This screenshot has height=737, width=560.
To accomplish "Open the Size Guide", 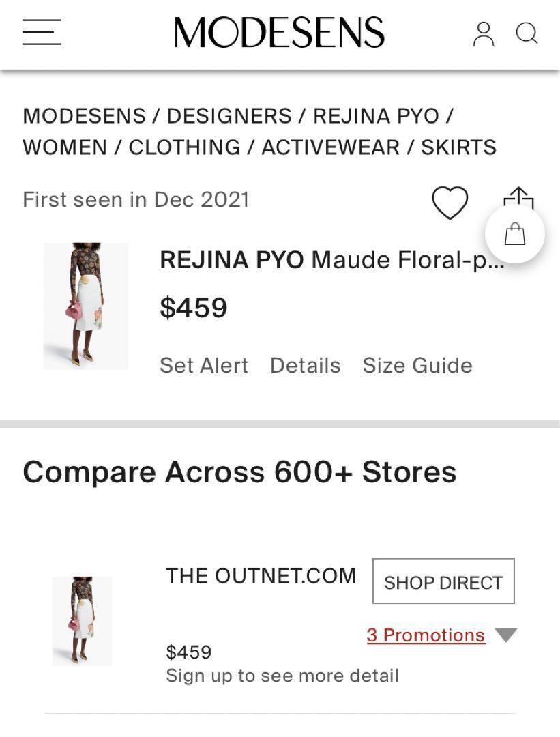I will coord(417,365).
